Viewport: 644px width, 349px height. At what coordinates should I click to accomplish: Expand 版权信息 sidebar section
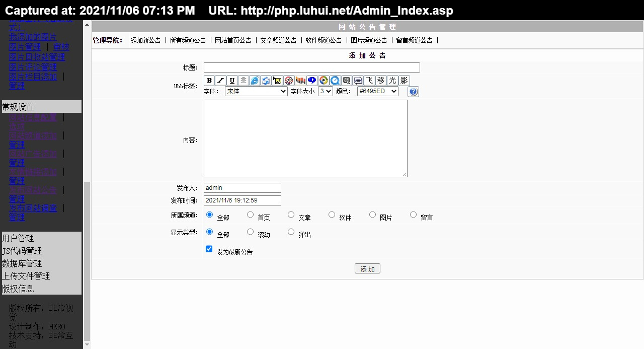pos(42,289)
